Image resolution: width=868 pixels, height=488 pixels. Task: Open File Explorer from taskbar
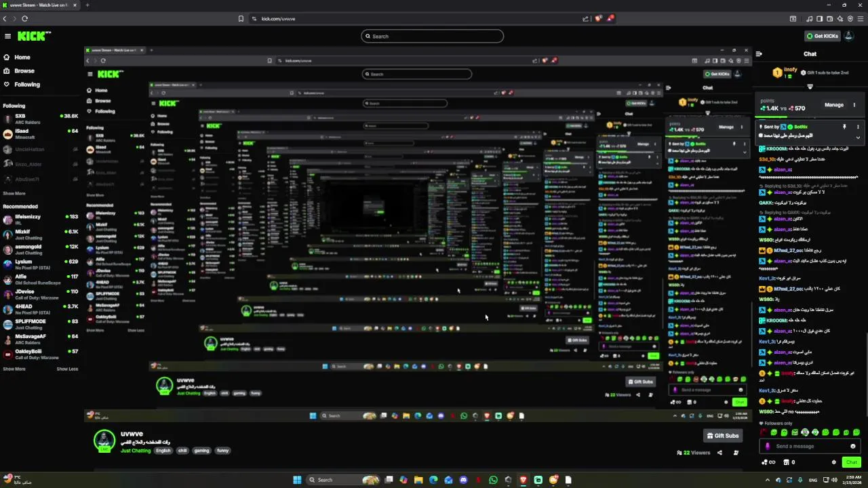point(418,480)
